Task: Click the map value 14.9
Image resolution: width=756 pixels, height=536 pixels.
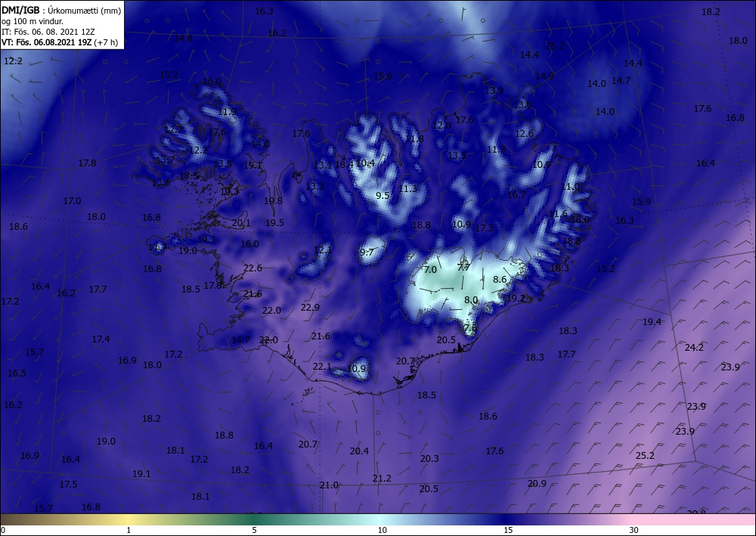Action: [545, 76]
